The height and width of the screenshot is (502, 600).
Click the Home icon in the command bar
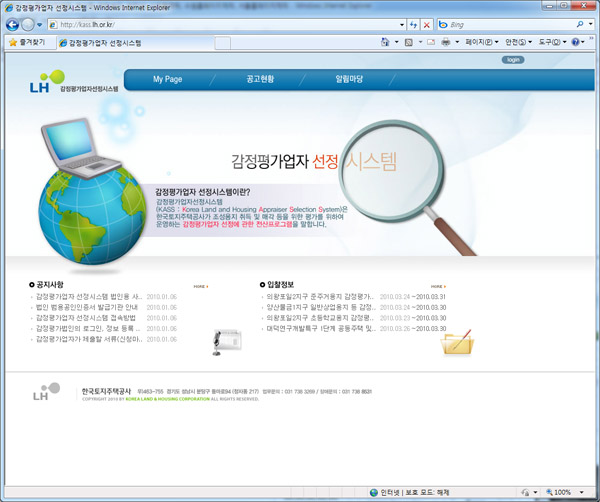click(385, 42)
